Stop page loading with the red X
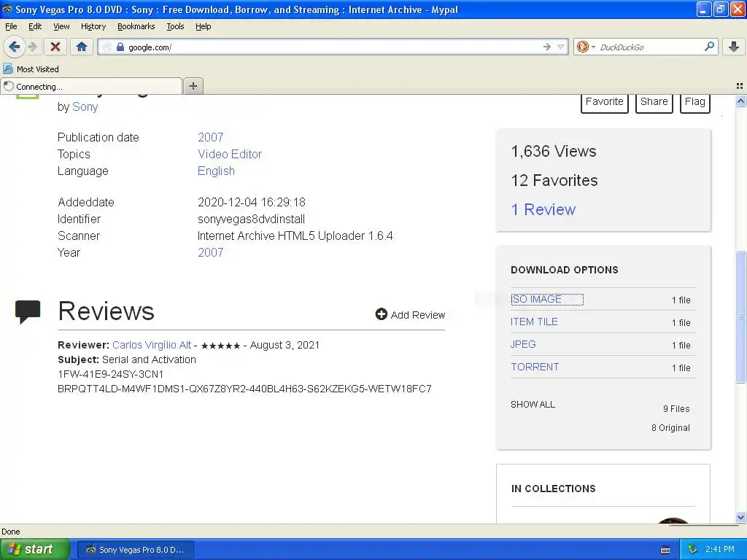The width and height of the screenshot is (747, 560). click(55, 47)
